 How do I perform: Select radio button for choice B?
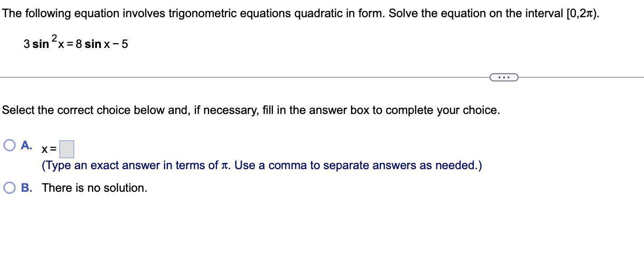pyautogui.click(x=9, y=188)
